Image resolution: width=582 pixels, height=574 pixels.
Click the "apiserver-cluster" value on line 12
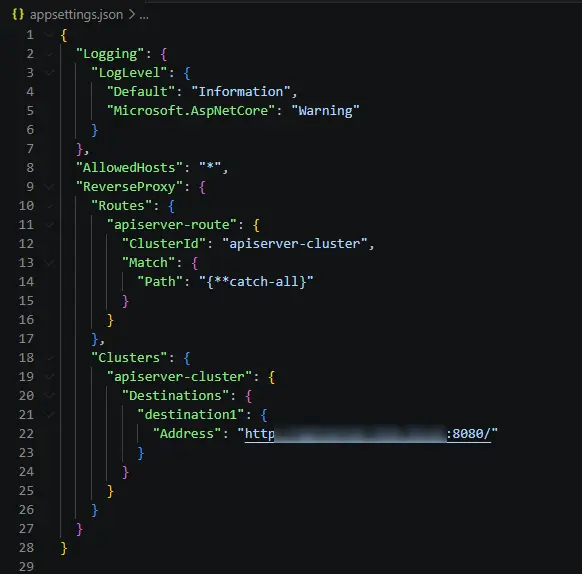295,244
